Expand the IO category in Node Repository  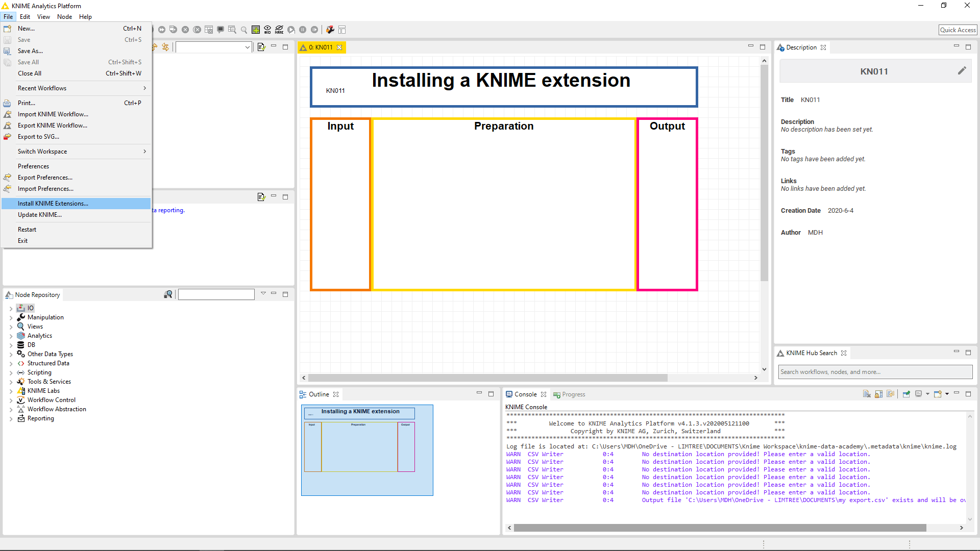11,308
